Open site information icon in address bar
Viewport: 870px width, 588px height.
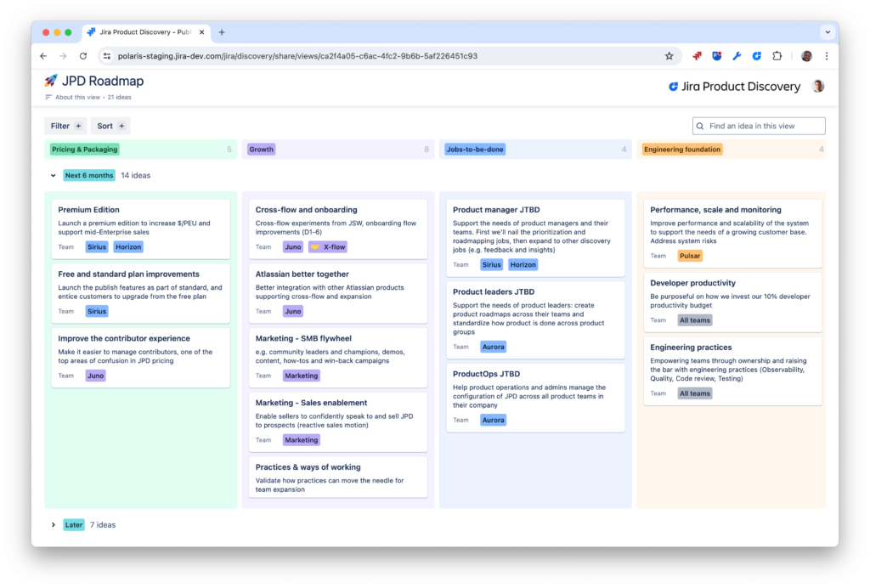coord(107,56)
